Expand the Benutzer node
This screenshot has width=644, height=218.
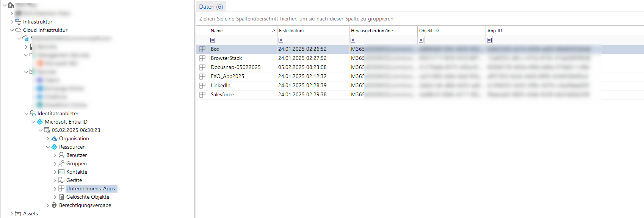(x=55, y=155)
